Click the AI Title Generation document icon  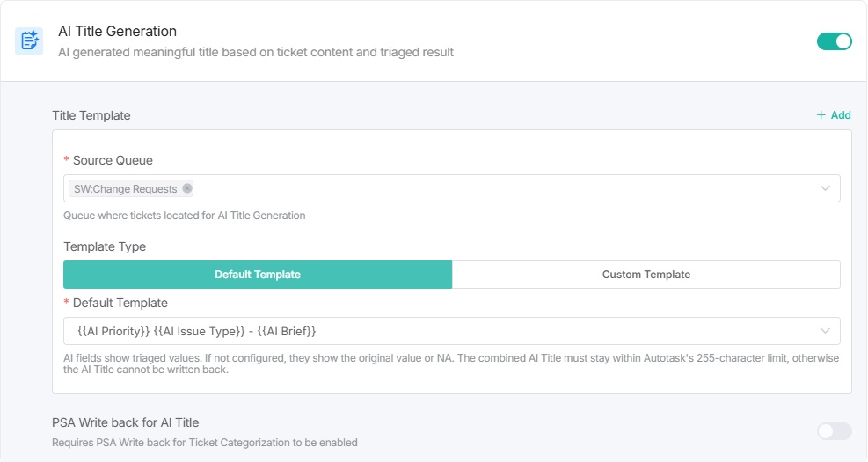[29, 40]
